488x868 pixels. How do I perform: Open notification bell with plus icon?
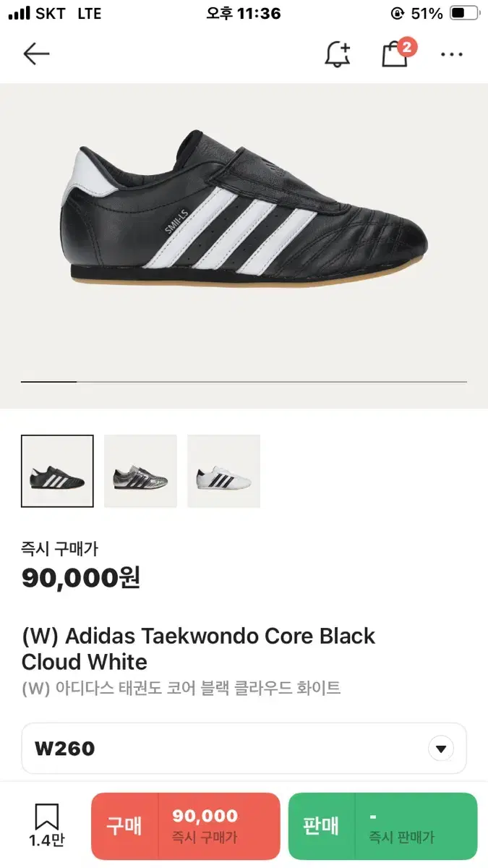pyautogui.click(x=338, y=54)
